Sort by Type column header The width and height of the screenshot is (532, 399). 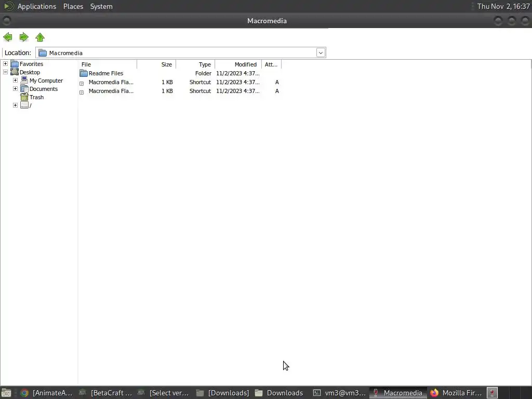195,64
